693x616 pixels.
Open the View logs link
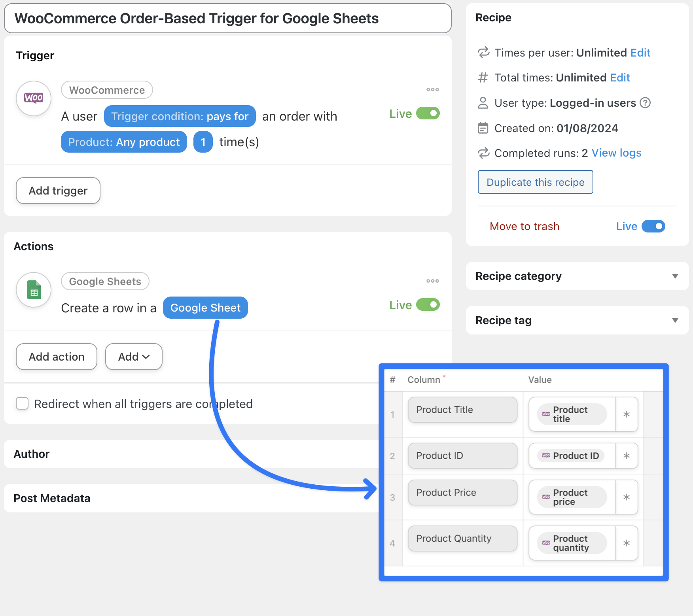point(616,153)
